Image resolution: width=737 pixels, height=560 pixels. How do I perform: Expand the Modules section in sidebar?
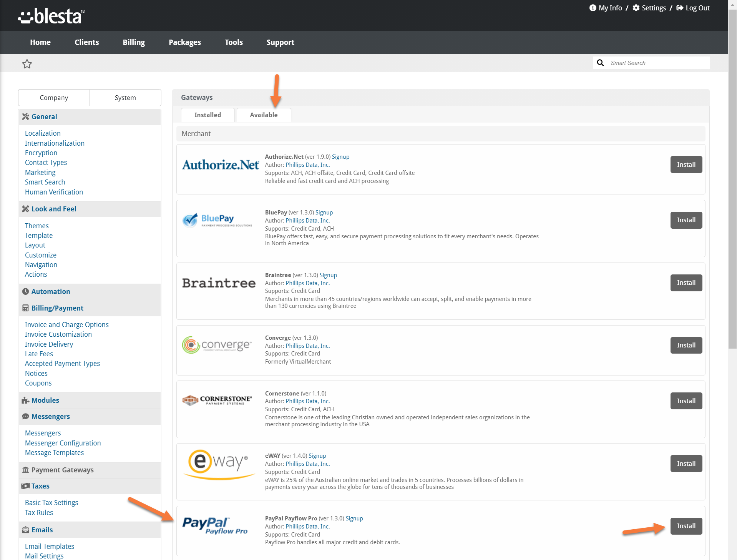pos(45,400)
